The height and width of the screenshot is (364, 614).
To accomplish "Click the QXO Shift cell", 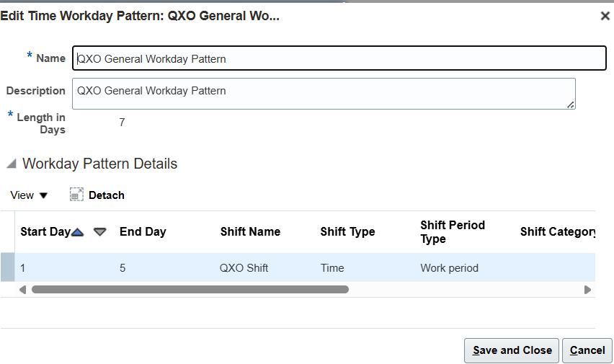I will coord(244,268).
